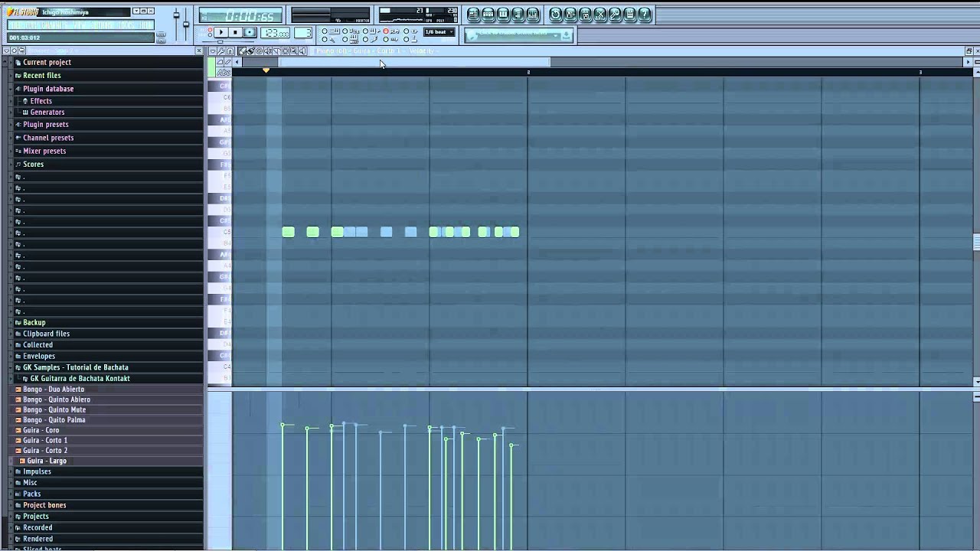
Task: Toggle the Browser window icon
Action: (x=518, y=15)
